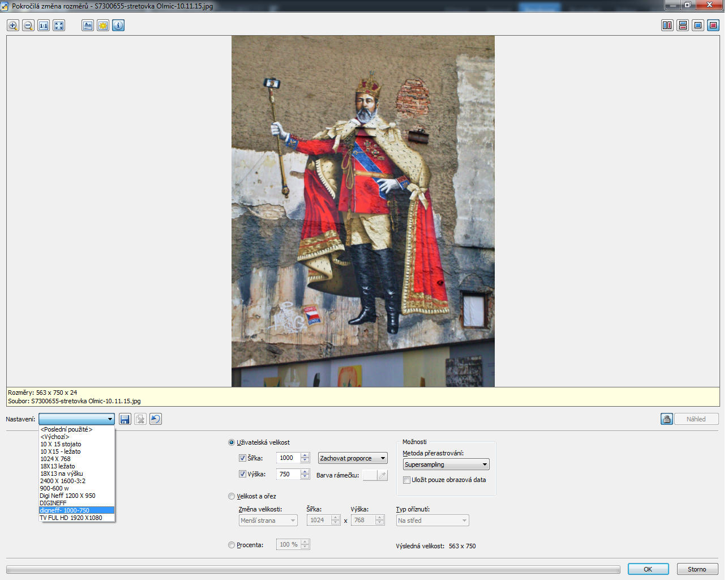
Task: Click the OK button
Action: tap(648, 569)
